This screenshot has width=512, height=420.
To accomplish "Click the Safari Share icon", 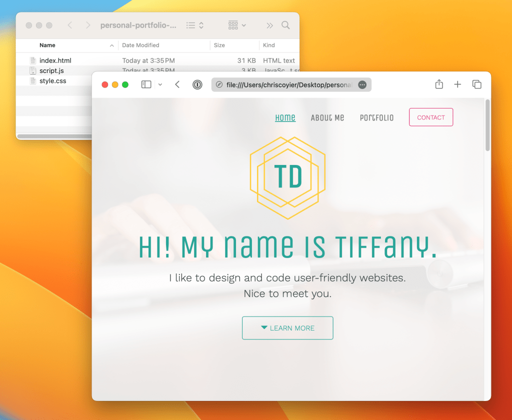I will (x=439, y=84).
